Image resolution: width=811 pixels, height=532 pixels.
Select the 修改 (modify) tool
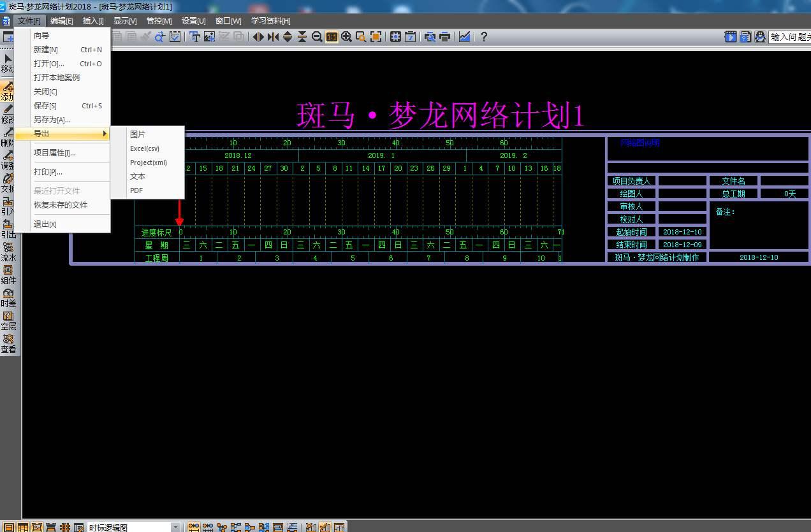[x=7, y=115]
